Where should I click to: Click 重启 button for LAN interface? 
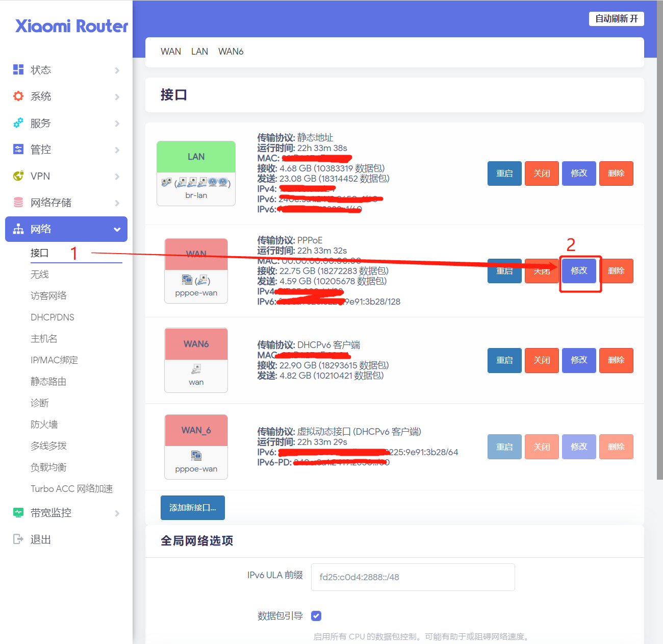point(504,174)
